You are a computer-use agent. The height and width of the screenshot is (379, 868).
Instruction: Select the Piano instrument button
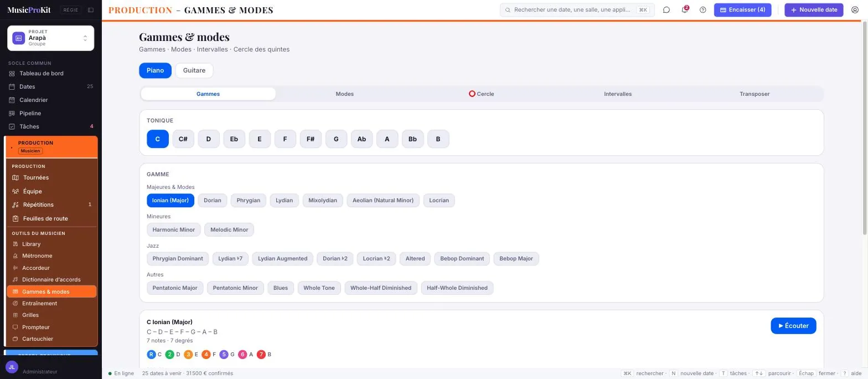pyautogui.click(x=155, y=70)
